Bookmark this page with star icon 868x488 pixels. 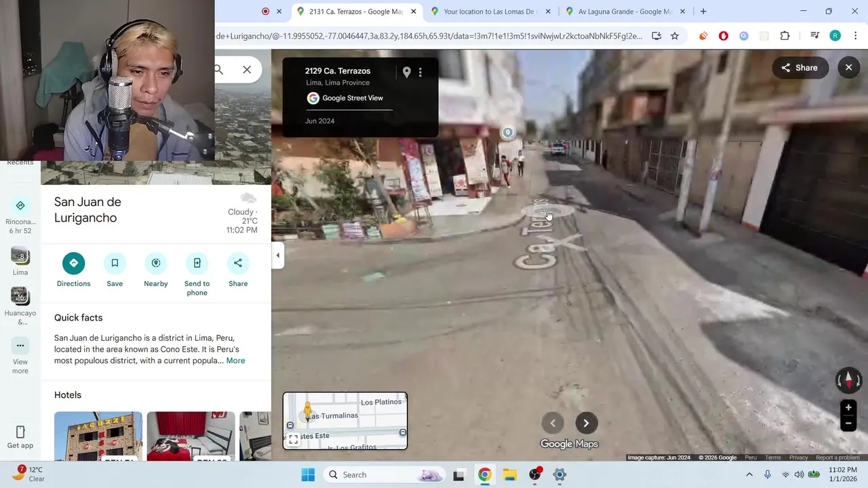pos(675,36)
